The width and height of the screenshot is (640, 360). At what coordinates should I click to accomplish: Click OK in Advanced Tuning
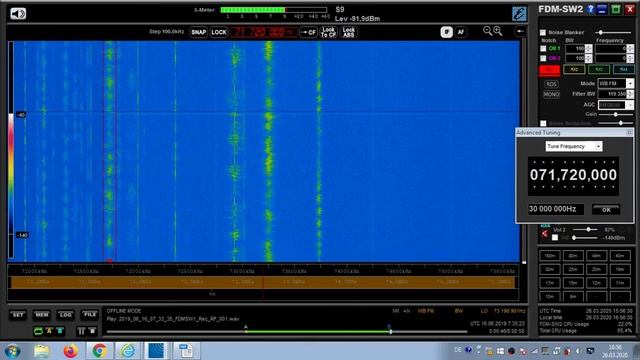tap(606, 210)
